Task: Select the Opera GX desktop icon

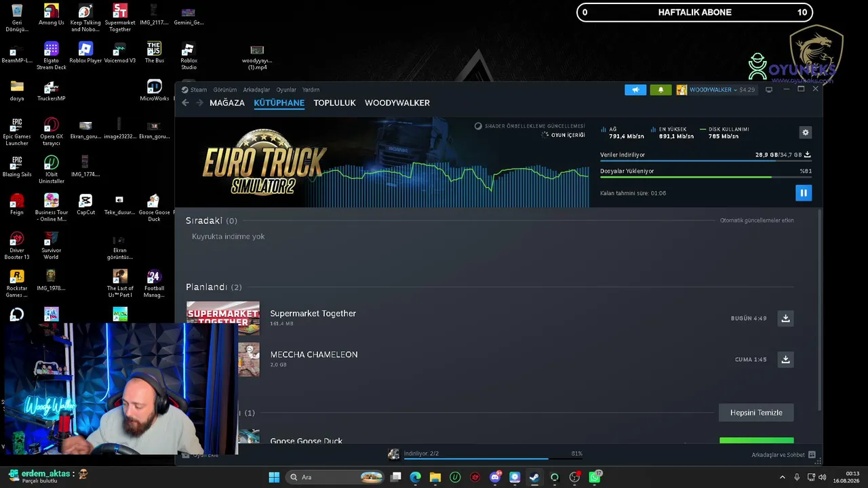Action: (52, 131)
